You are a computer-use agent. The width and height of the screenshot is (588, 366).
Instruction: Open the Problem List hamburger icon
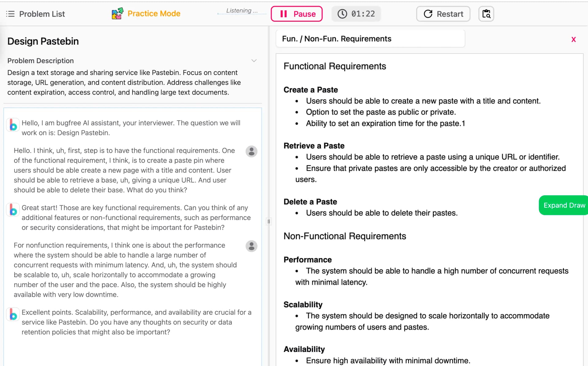pos(10,14)
